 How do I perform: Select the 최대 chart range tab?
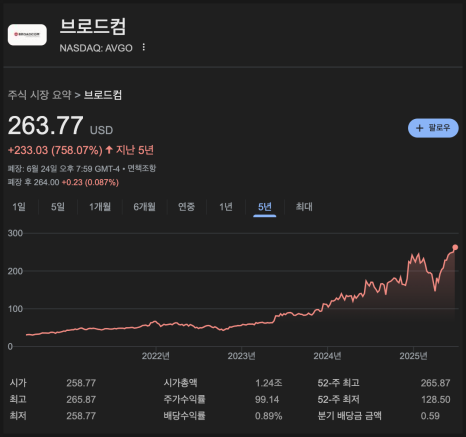tap(304, 207)
